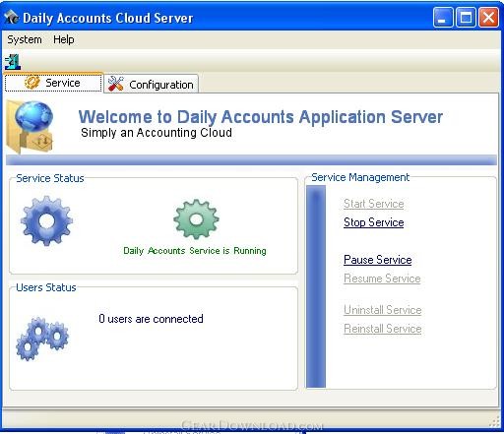The image size is (504, 434).
Task: Click the Pause Service link
Action: [378, 260]
